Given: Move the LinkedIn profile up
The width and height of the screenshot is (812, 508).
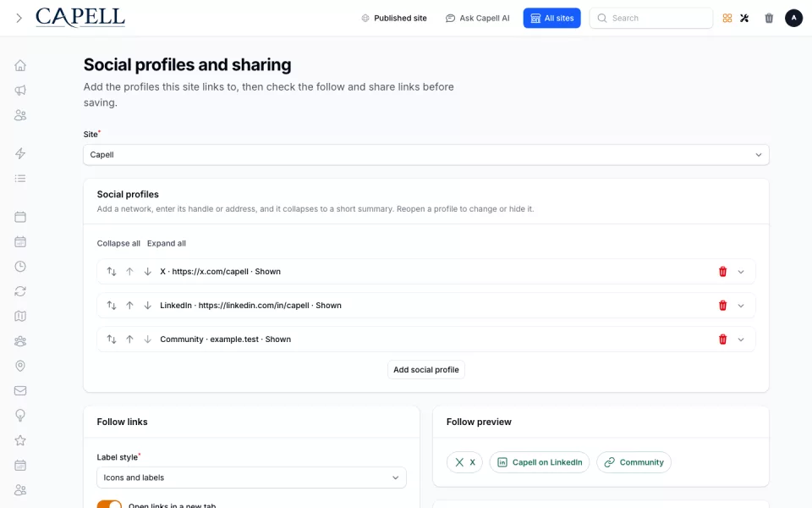Looking at the screenshot, I should 129,306.
